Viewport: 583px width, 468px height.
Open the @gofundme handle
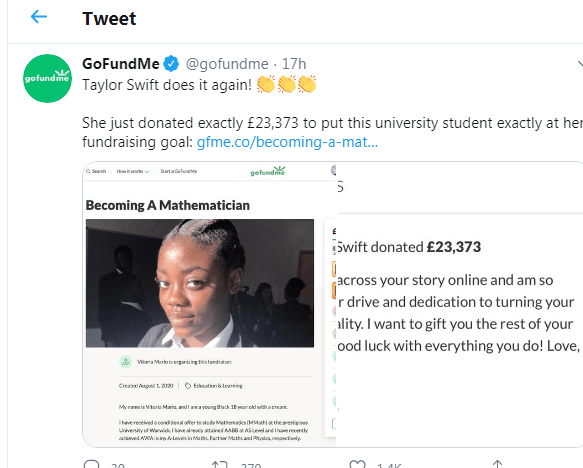227,64
